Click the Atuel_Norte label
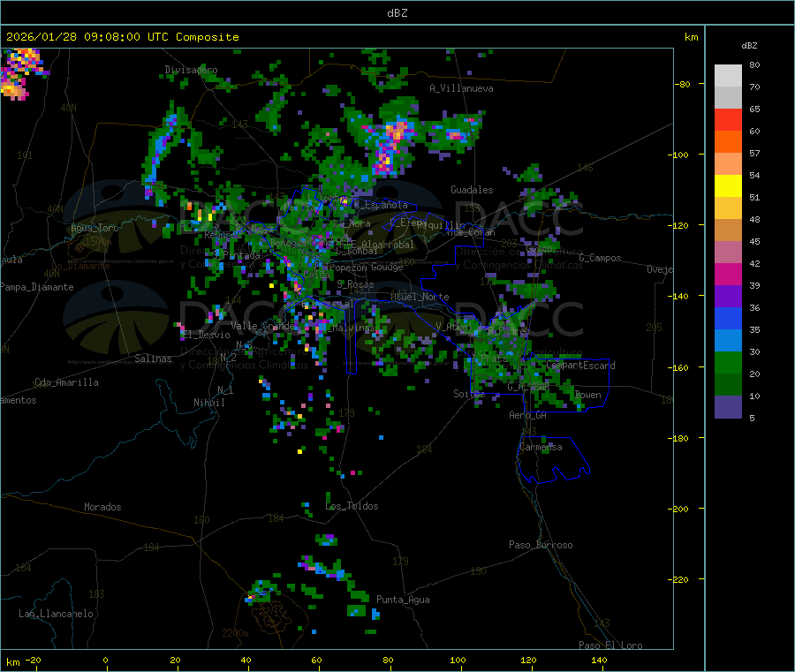 420,297
